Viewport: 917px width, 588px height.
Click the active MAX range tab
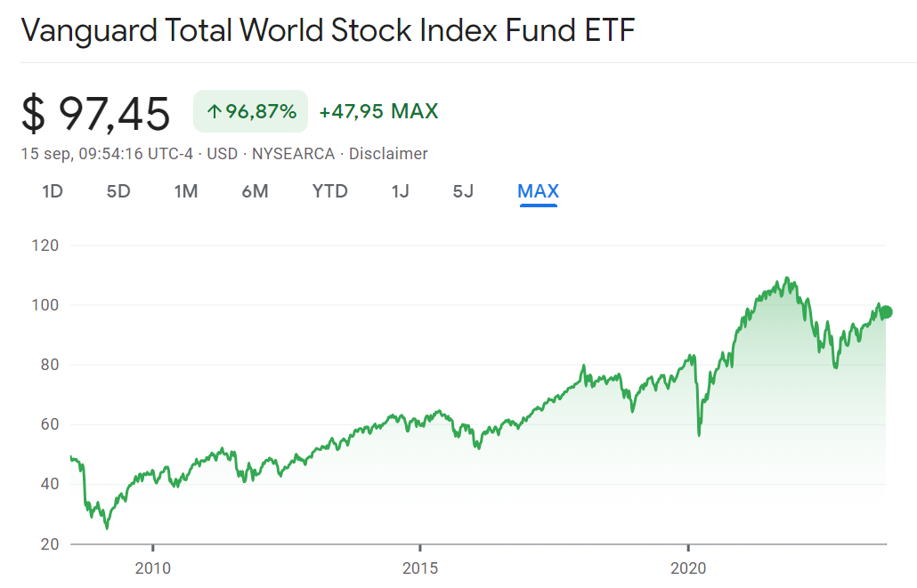[538, 191]
